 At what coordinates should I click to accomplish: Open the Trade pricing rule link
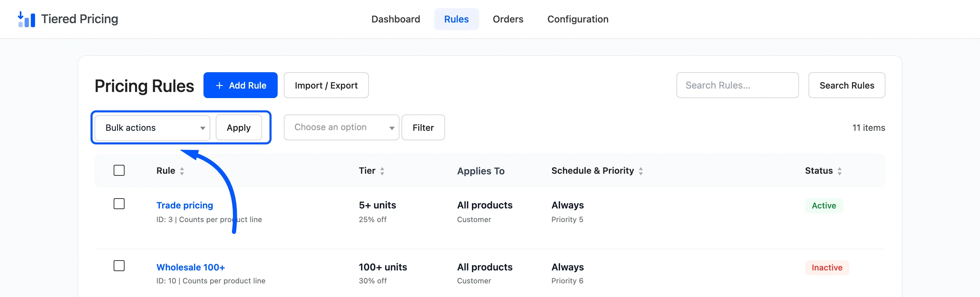pyautogui.click(x=184, y=205)
